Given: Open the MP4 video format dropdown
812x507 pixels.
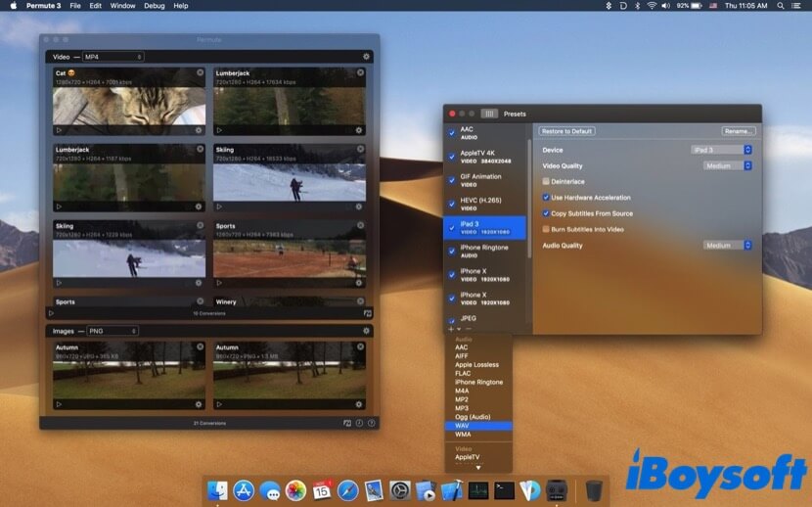Looking at the screenshot, I should coord(113,57).
